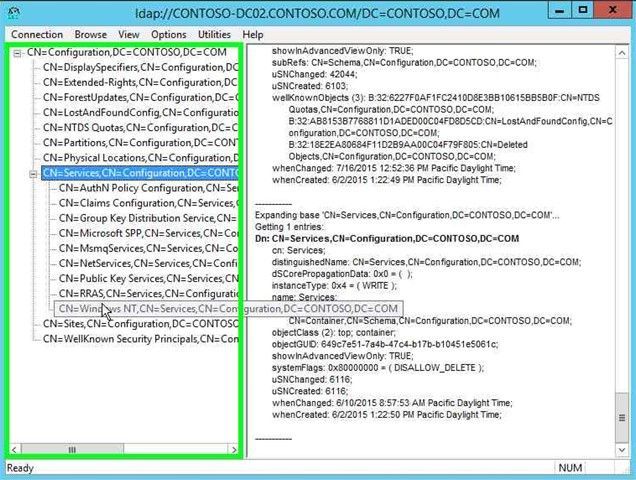Click 'Expanding base' output line
636x480 pixels.
pos(407,215)
